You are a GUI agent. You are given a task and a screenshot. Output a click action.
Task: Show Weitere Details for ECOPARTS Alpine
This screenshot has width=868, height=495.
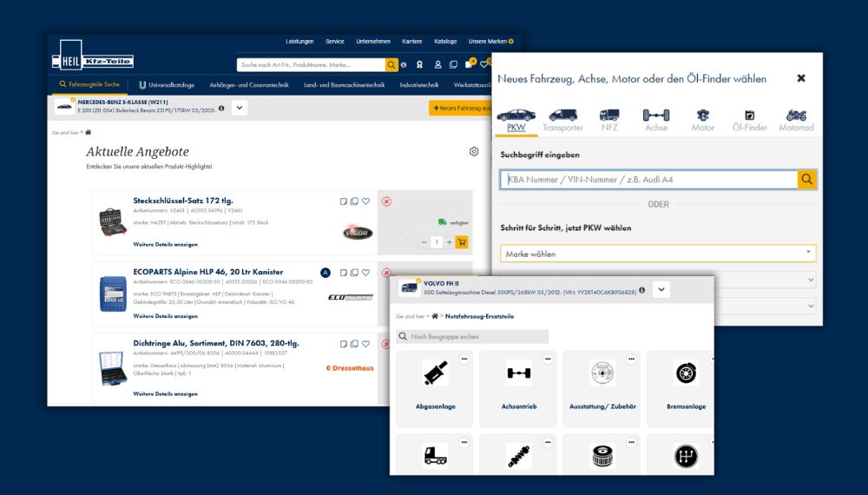pos(165,316)
